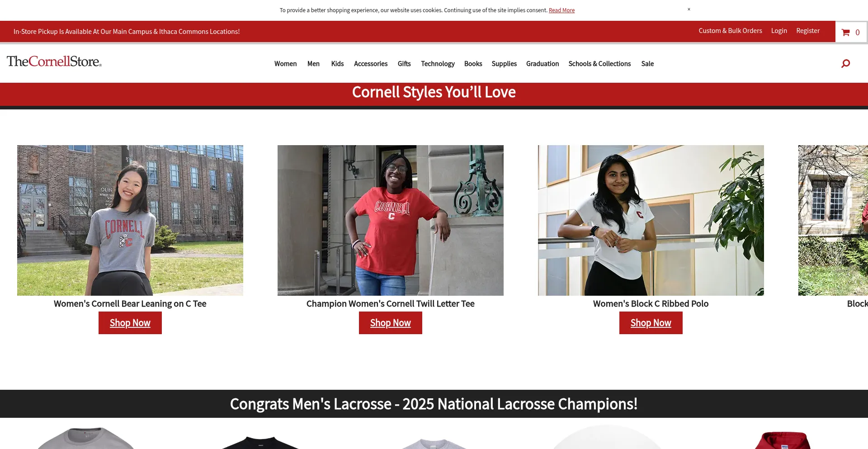Click the search magnifier icon
The image size is (868, 449).
coord(845,64)
